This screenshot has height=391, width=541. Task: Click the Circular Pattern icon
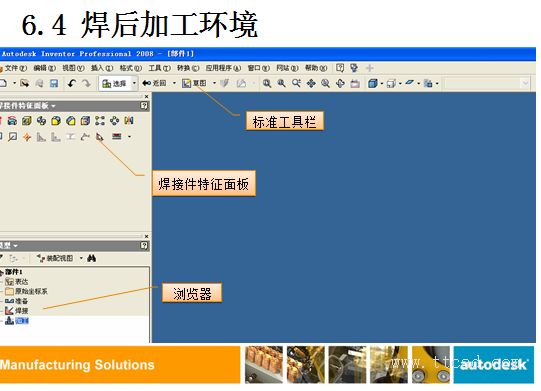[114, 120]
